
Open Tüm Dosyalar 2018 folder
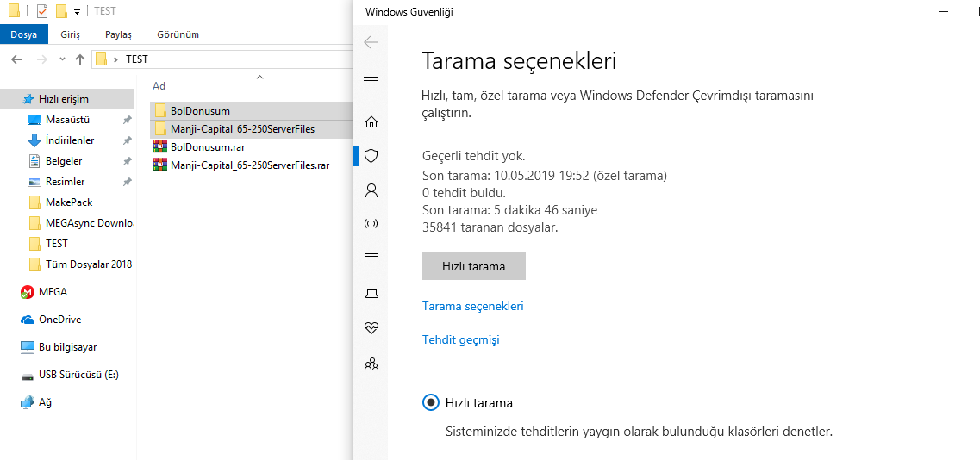pos(89,264)
